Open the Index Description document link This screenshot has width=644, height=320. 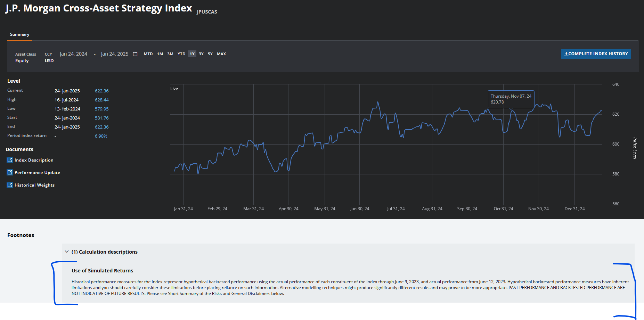pos(34,160)
